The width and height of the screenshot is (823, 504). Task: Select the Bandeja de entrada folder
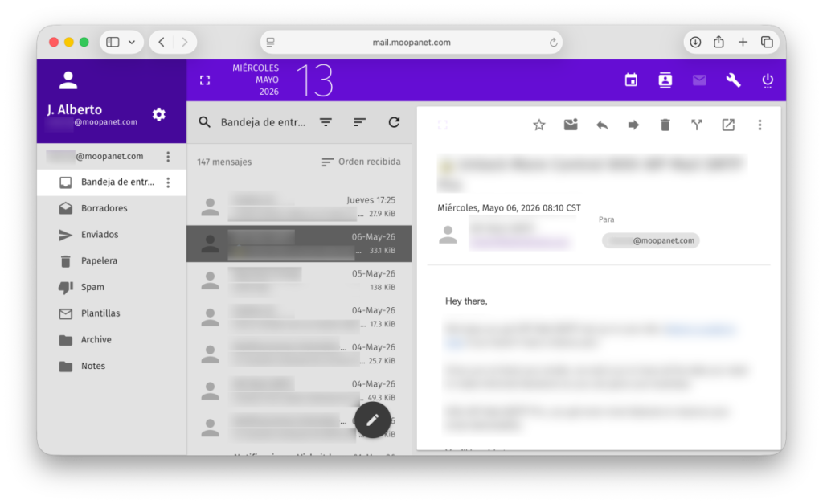pyautogui.click(x=111, y=182)
